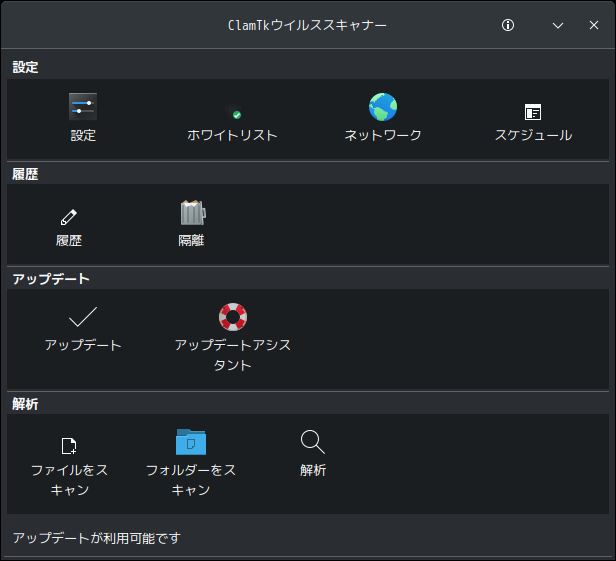Open the ネットワーク globe icon

pyautogui.click(x=383, y=106)
